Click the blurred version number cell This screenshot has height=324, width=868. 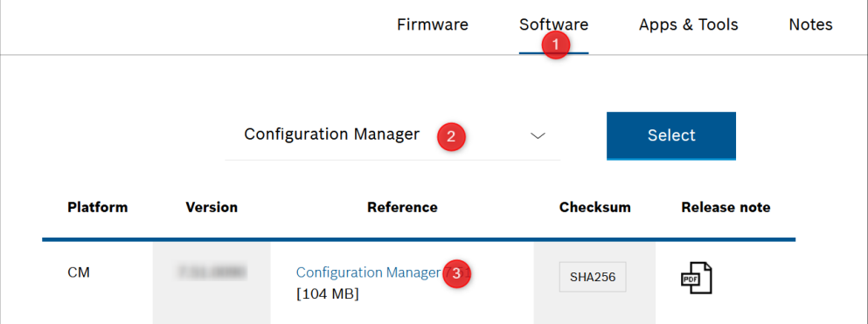212,272
